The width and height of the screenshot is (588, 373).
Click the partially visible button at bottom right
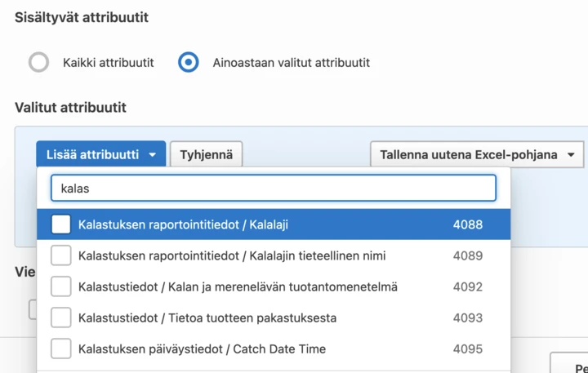pyautogui.click(x=570, y=363)
